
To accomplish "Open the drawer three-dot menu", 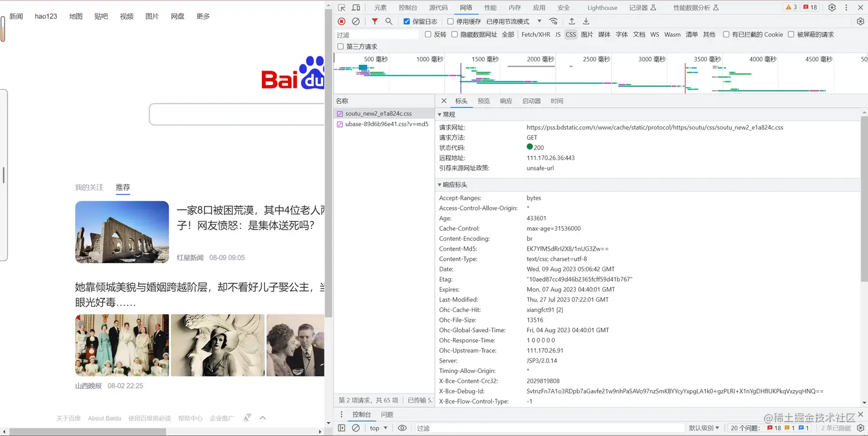I will pyautogui.click(x=342, y=414).
